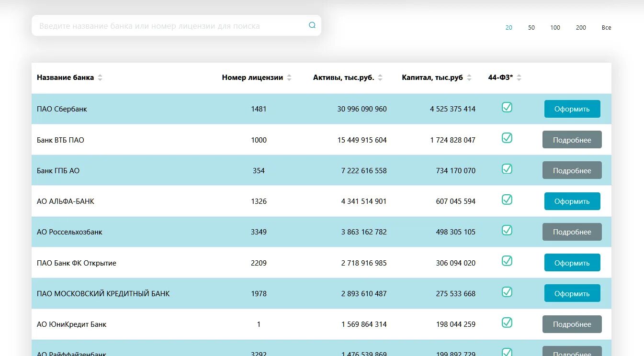Click Подробнее for АО ЮниКредит Банк
This screenshot has width=644, height=356.
coord(572,324)
